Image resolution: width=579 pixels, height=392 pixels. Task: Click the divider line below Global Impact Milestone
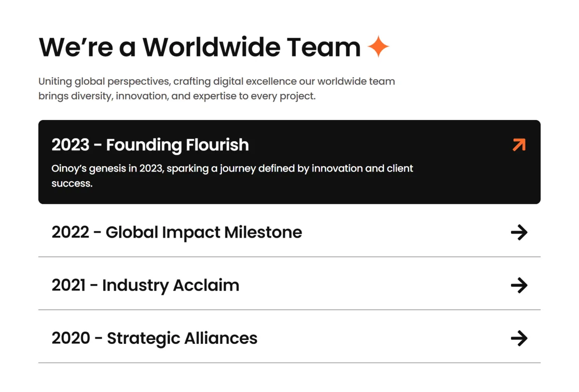289,257
